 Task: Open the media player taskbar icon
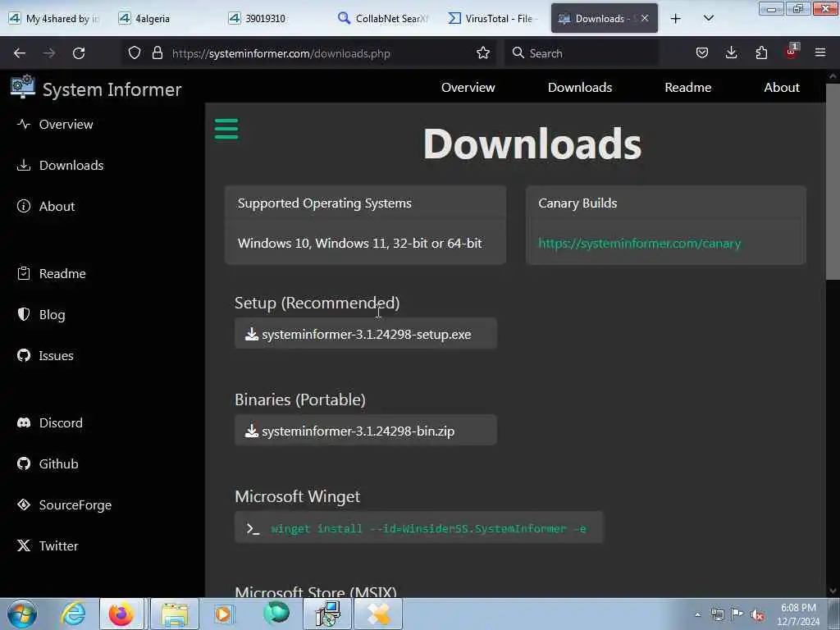tap(223, 614)
